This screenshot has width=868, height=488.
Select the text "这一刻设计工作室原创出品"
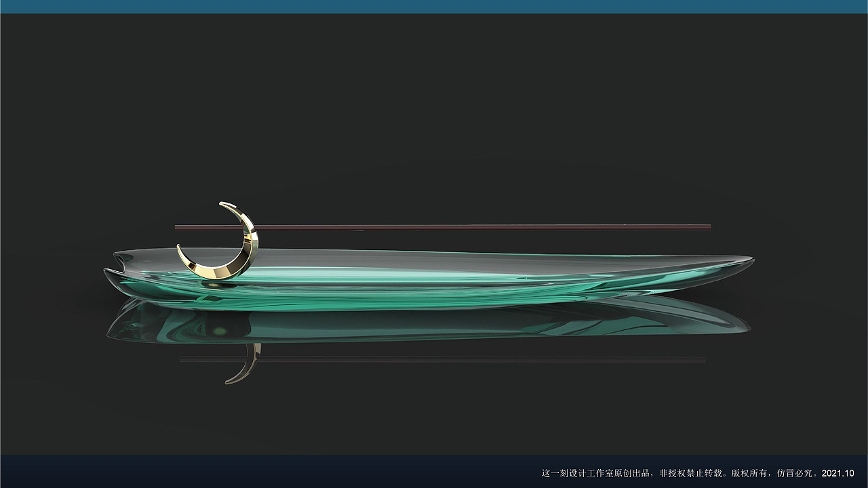597,473
